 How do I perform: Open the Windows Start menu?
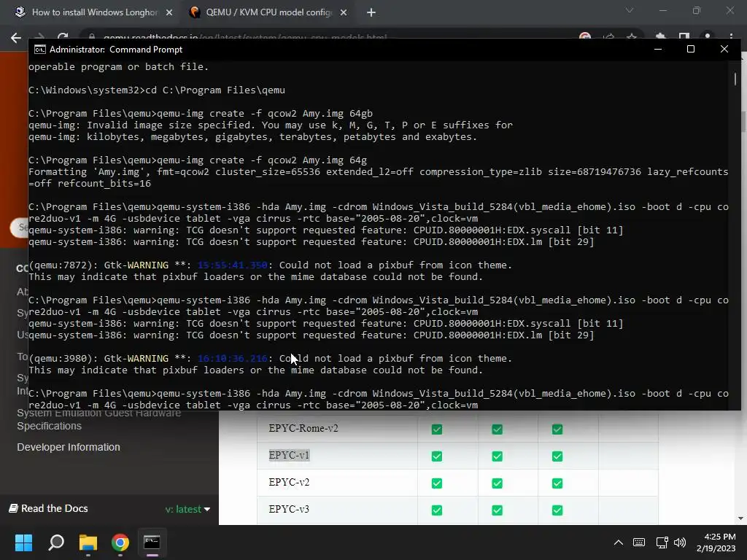click(23, 542)
